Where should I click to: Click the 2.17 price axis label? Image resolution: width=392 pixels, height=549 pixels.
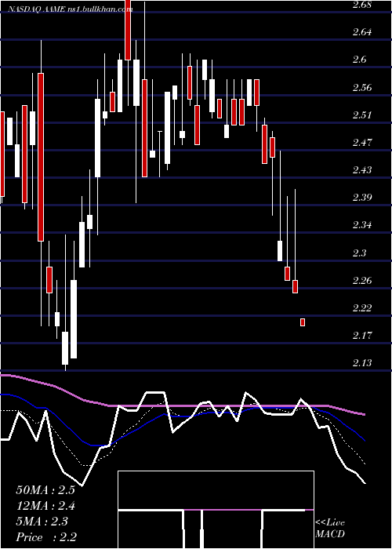362,335
